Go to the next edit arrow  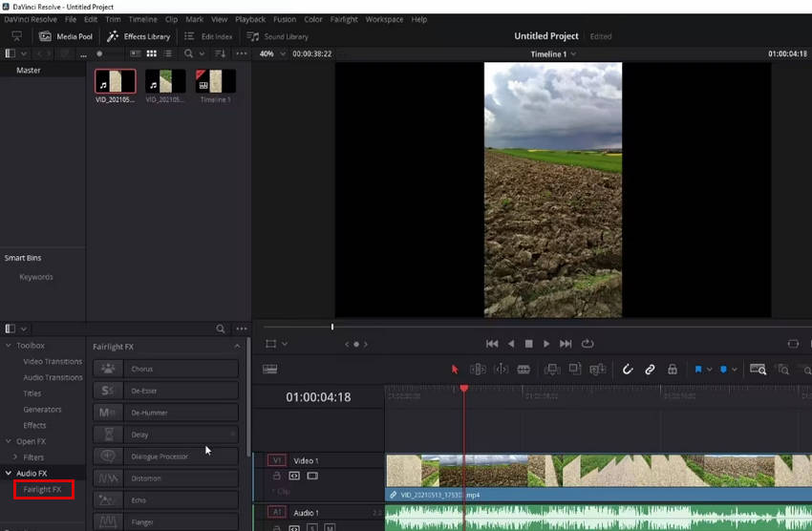pos(366,344)
